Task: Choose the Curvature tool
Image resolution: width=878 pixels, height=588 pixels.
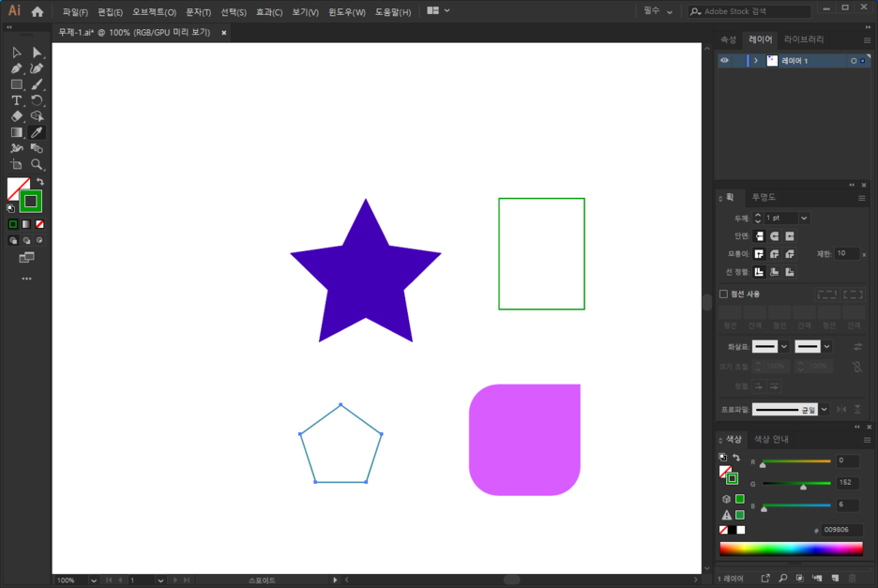Action: [37, 68]
